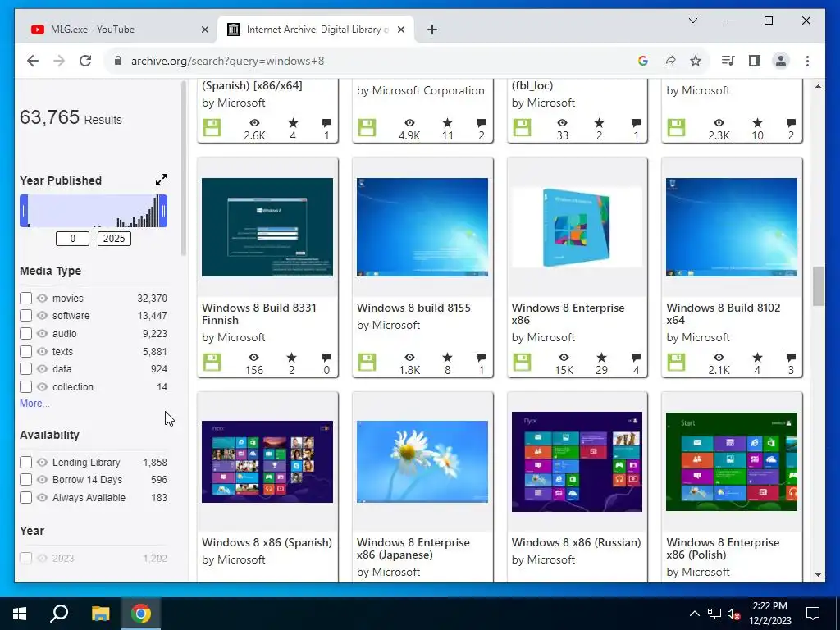Click page vertical scrollbar thumb
Screen dimensions: 840x630
(x=818, y=286)
